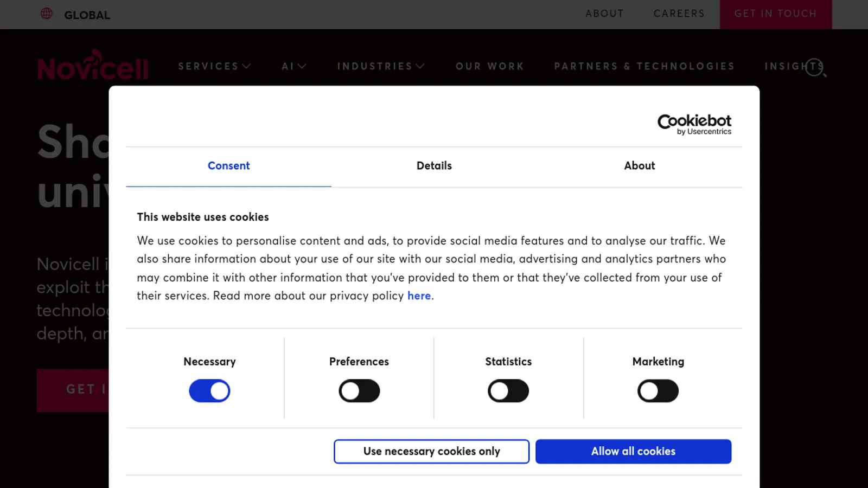The height and width of the screenshot is (488, 868).
Task: Open Partners & Technologies menu item
Action: (644, 66)
